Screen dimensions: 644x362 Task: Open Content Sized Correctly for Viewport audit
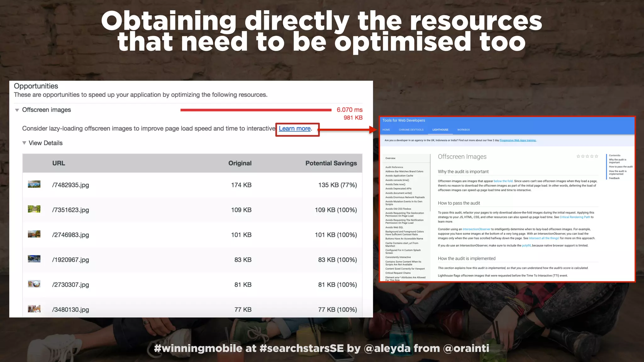tap(405, 269)
